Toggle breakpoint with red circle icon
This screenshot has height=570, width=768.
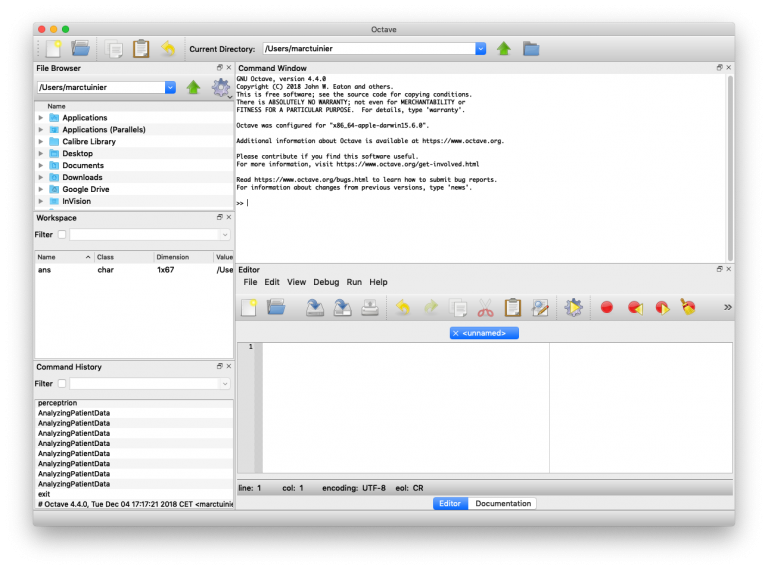click(607, 307)
